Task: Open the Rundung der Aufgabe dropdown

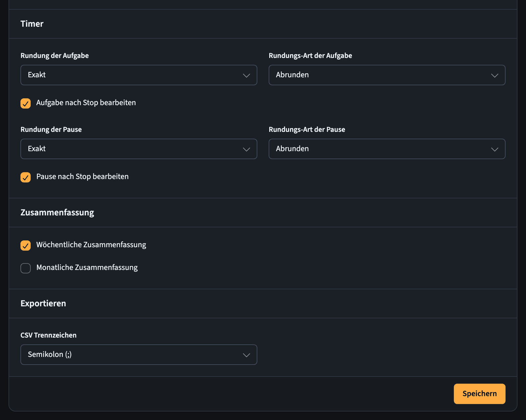Action: pyautogui.click(x=139, y=75)
